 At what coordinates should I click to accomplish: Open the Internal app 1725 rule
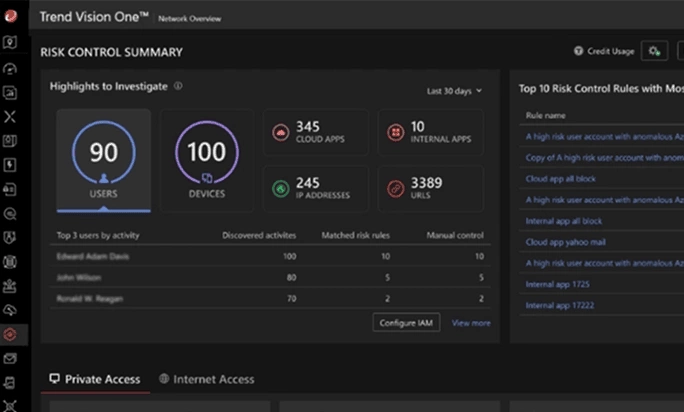point(557,284)
